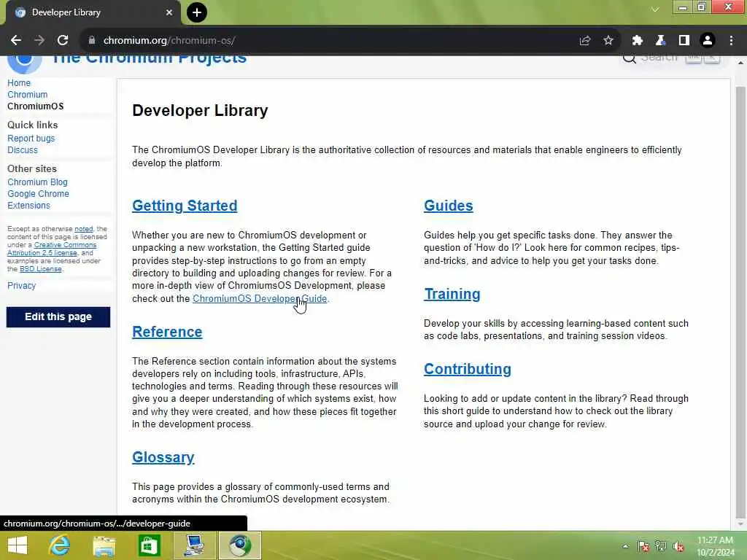Viewport: 747px width, 560px height.
Task: Click the Quick links sidebar heading
Action: coord(32,125)
